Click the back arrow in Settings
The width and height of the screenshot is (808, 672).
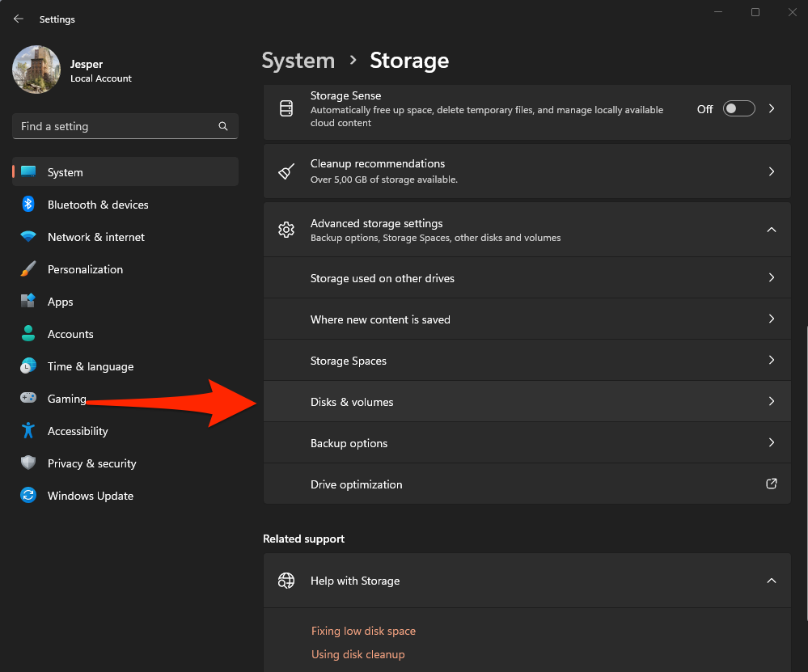tap(19, 19)
